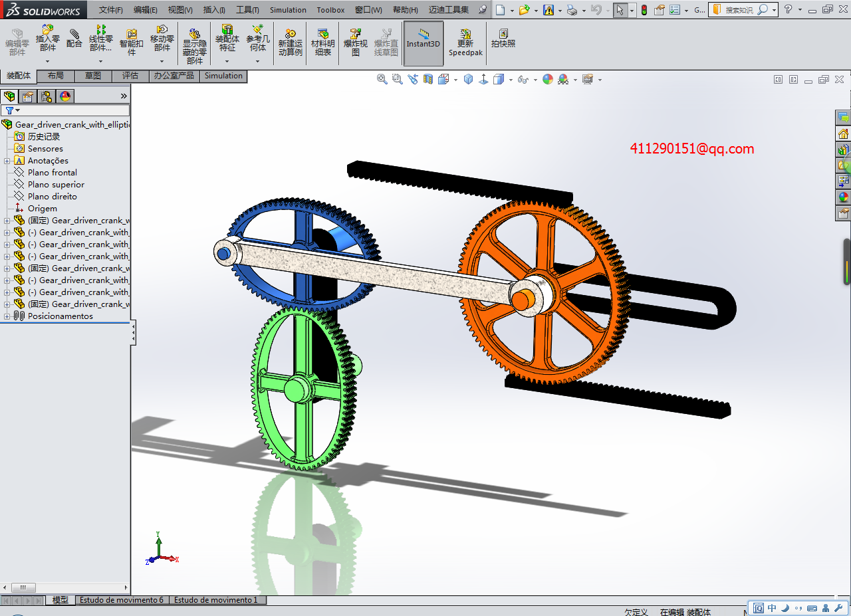Image resolution: width=851 pixels, height=616 pixels.
Task: Click the Zoom to Area view icon
Action: (397, 79)
